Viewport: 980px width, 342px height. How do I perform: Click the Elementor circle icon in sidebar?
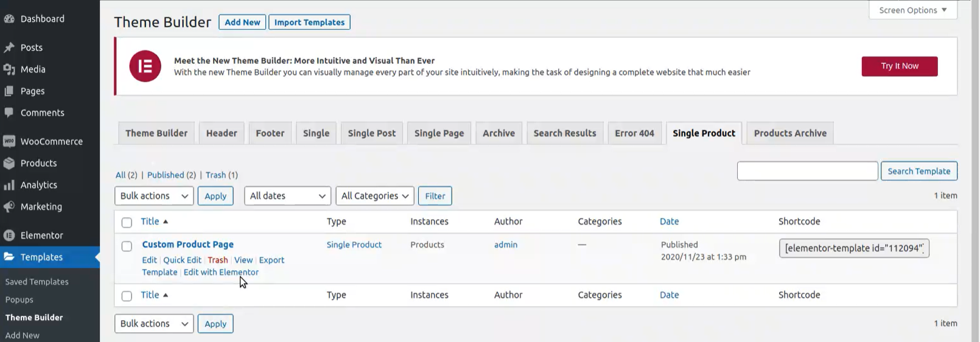click(9, 236)
